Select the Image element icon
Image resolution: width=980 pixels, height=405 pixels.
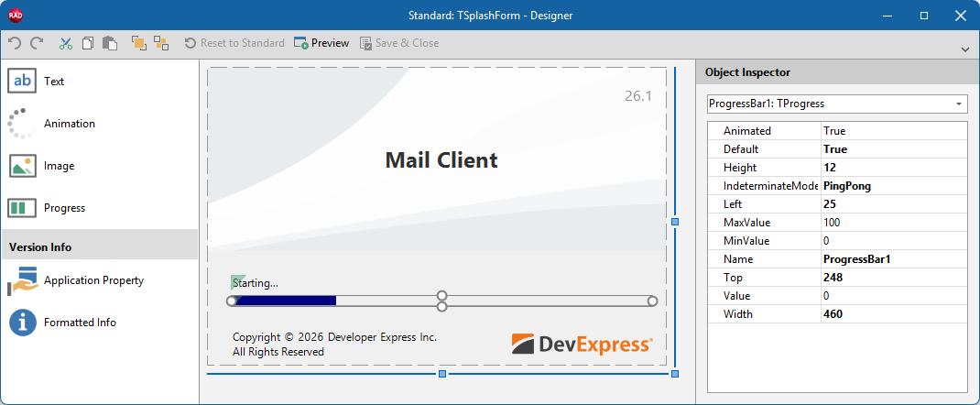[x=22, y=166]
